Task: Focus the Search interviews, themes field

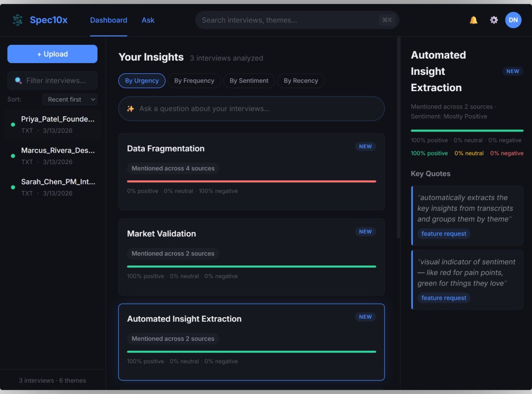Action: pyautogui.click(x=290, y=20)
